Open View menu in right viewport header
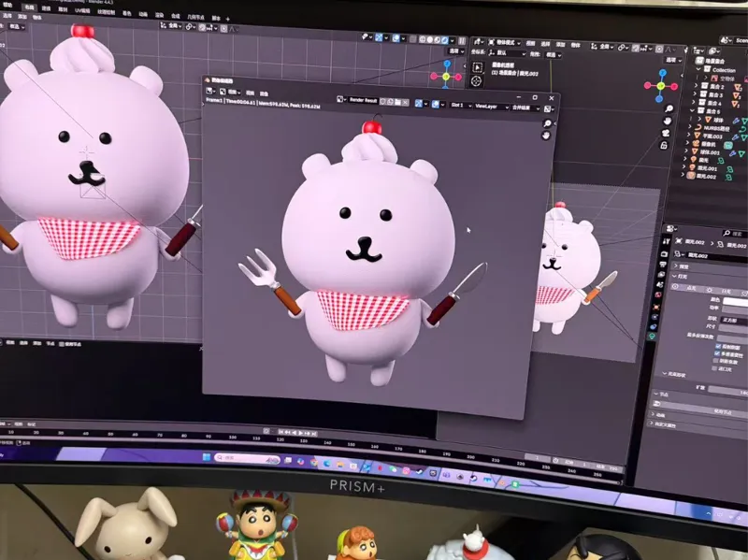 (x=530, y=43)
